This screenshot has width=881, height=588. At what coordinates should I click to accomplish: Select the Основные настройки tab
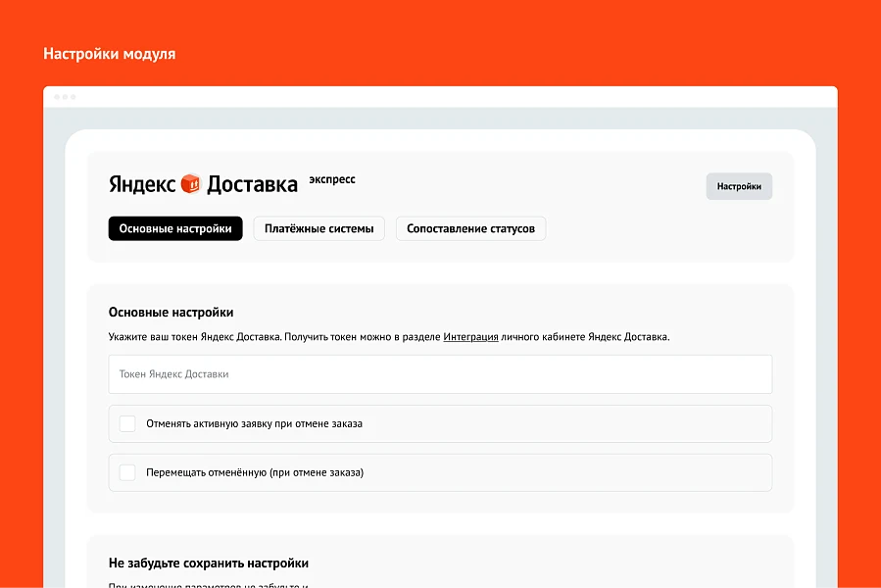pos(175,228)
